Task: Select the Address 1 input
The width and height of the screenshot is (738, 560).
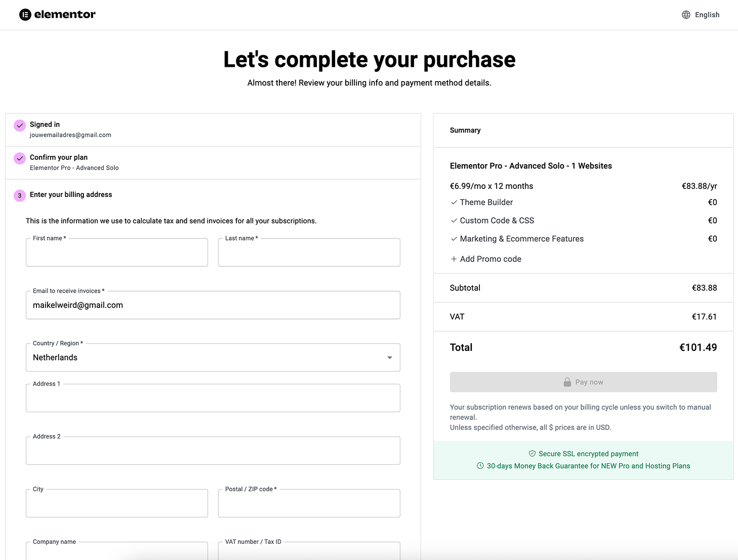Action: (213, 398)
